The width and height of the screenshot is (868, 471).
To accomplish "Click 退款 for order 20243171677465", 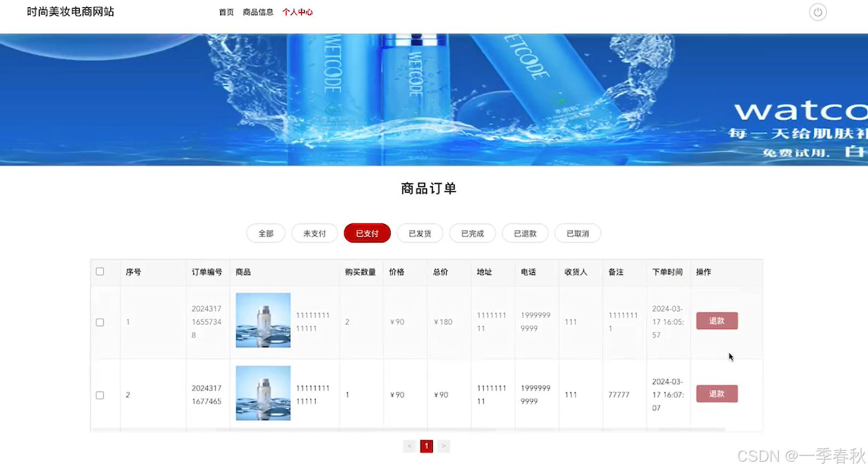I will tap(717, 394).
